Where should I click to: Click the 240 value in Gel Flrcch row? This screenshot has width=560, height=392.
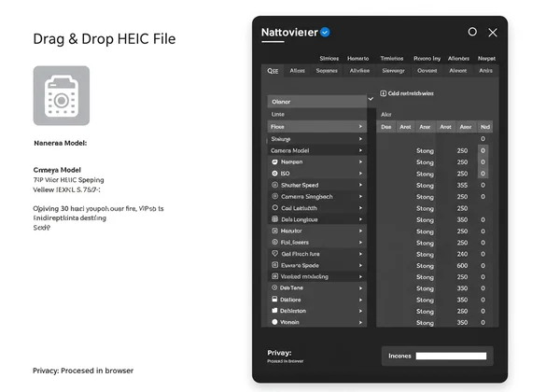pyautogui.click(x=462, y=254)
